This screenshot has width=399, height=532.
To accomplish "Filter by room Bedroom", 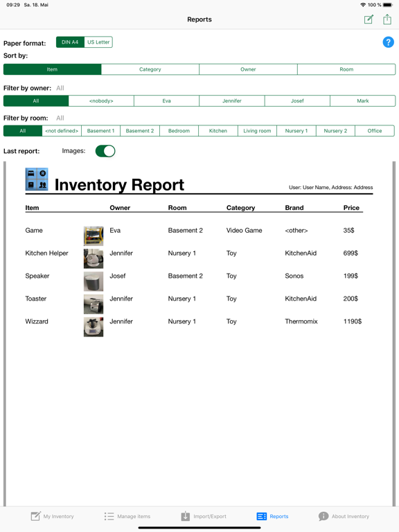I will 179,131.
